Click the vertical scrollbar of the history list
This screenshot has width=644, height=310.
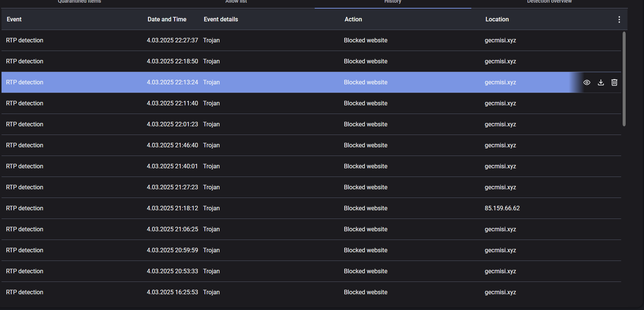coord(624,79)
